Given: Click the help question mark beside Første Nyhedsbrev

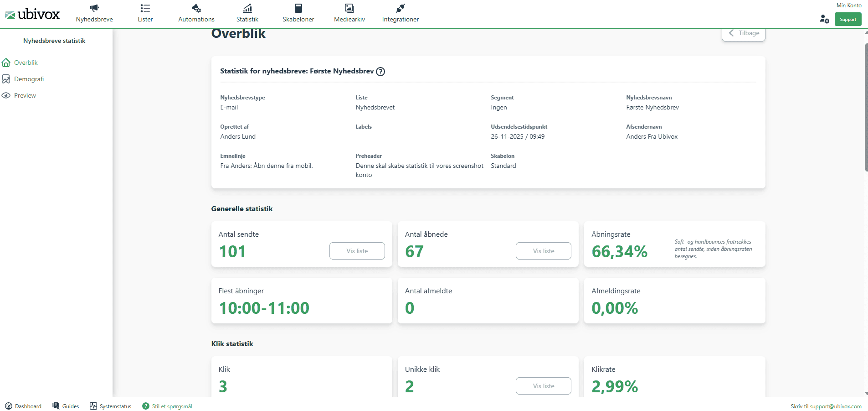Looking at the screenshot, I should click(380, 71).
